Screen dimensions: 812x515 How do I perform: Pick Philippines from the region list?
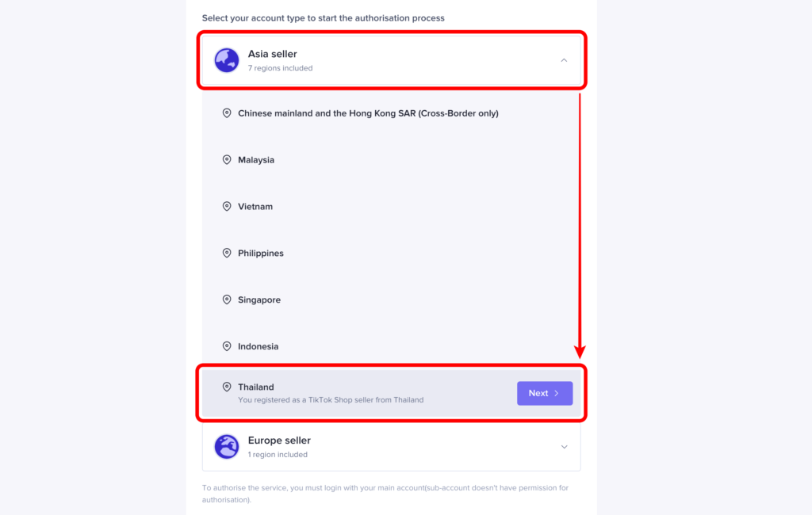click(x=261, y=254)
